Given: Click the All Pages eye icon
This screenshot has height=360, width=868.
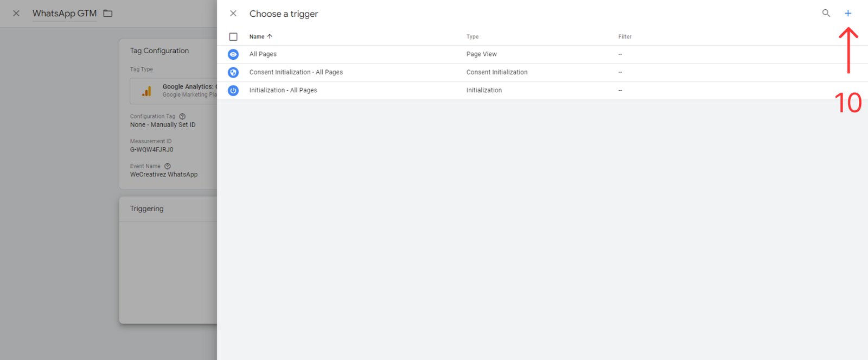Looking at the screenshot, I should (x=233, y=54).
